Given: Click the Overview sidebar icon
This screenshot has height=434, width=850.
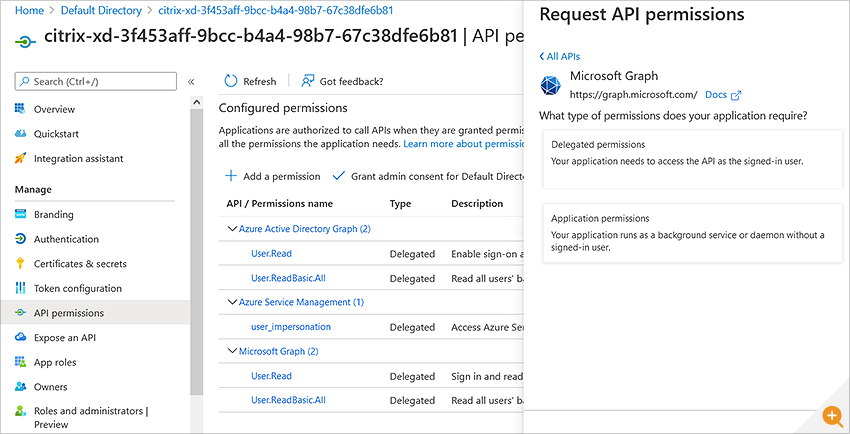Looking at the screenshot, I should pyautogui.click(x=20, y=109).
